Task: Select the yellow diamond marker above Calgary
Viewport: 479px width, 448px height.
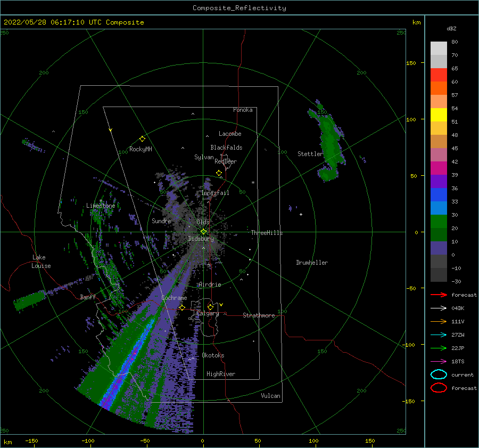Action: [210, 307]
